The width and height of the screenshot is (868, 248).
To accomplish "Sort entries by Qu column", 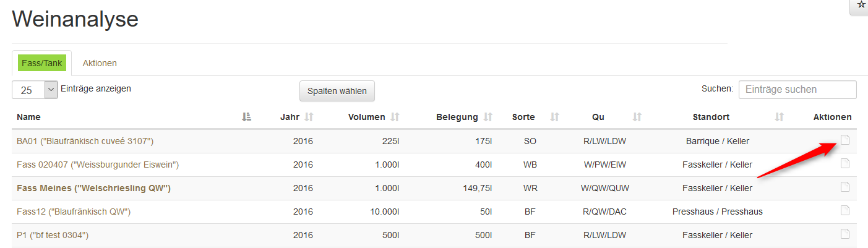I will pyautogui.click(x=637, y=117).
